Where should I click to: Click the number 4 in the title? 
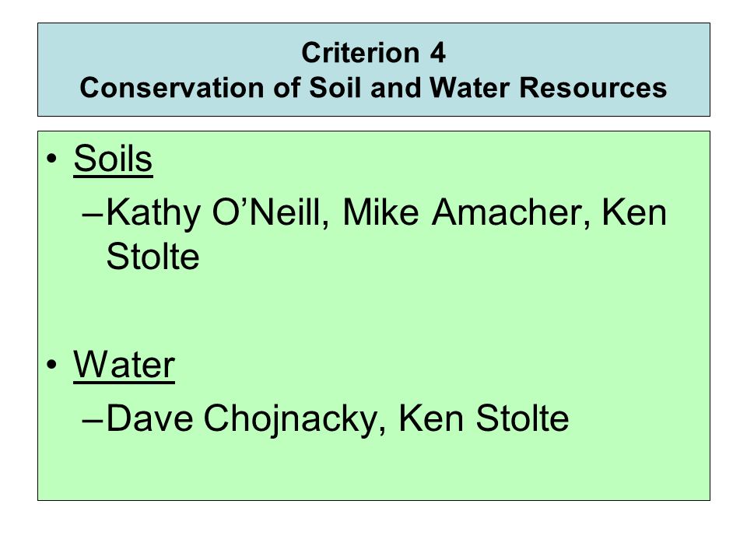tap(437, 52)
